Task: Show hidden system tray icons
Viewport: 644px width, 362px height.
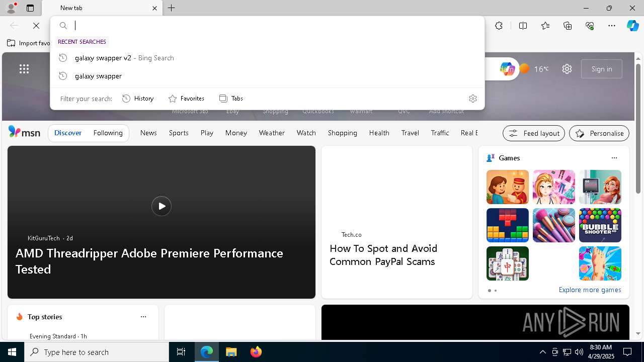Action: coord(542,352)
